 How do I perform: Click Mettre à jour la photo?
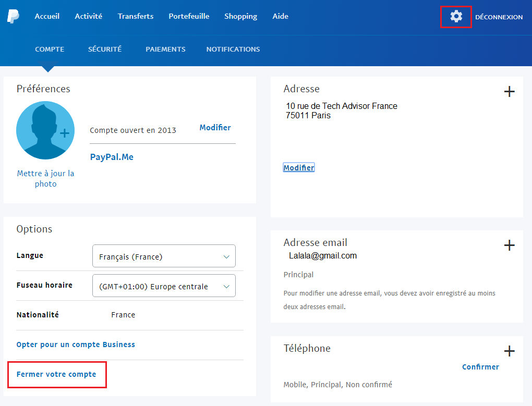45,178
